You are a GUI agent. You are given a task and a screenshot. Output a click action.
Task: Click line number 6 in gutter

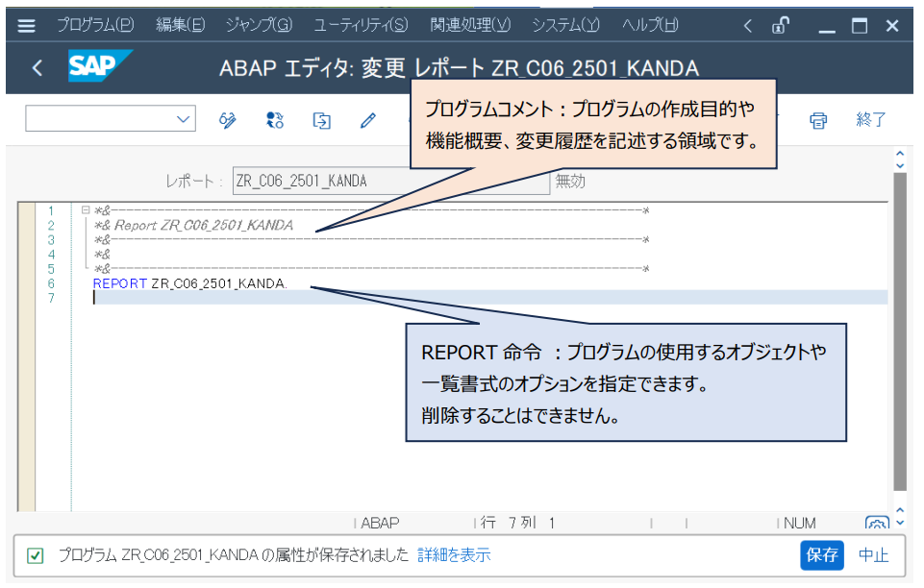51,283
